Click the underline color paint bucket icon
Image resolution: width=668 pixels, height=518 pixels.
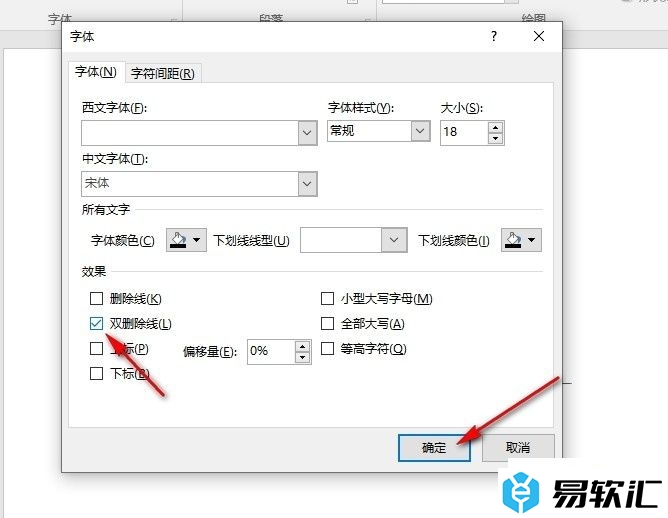(513, 240)
